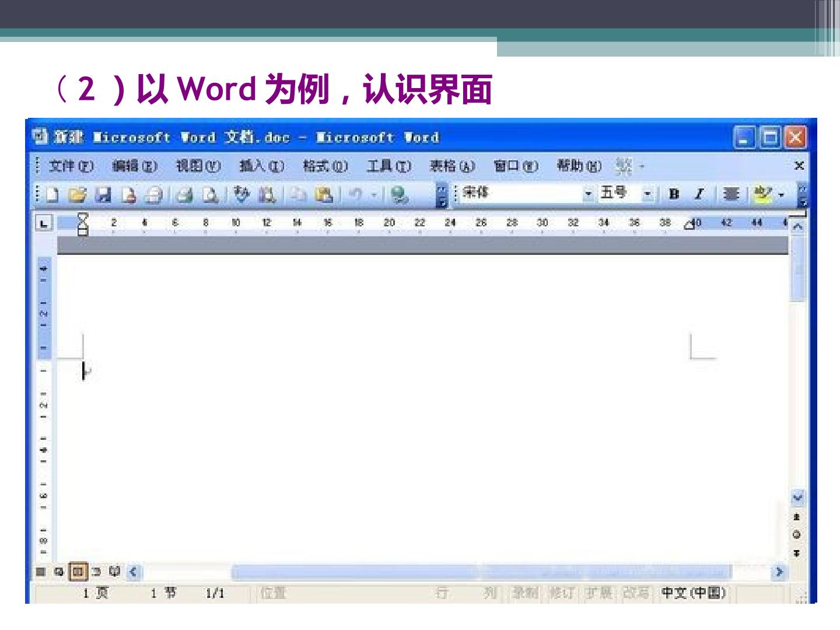Open the 编辑 (Edit) menu
Viewport: 840px width, 630px height.
(135, 166)
